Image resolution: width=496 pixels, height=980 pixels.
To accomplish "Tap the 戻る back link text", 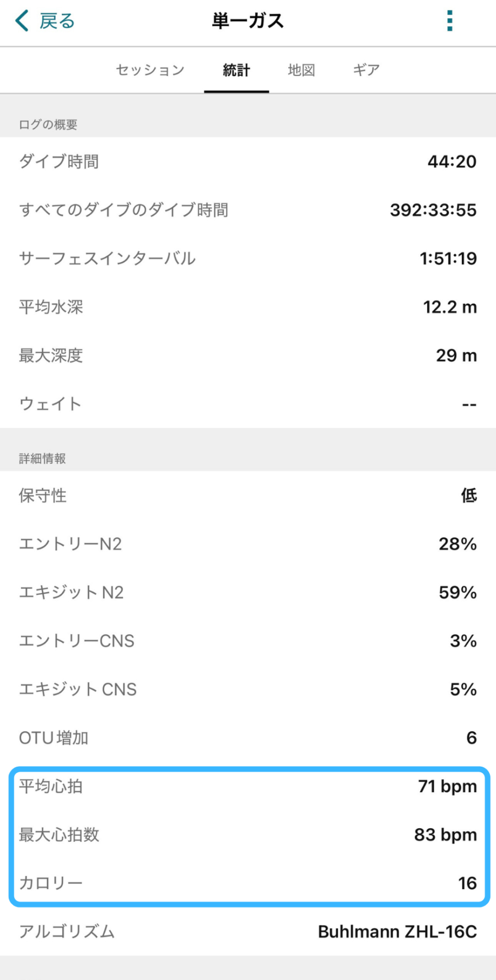I will 57,21.
